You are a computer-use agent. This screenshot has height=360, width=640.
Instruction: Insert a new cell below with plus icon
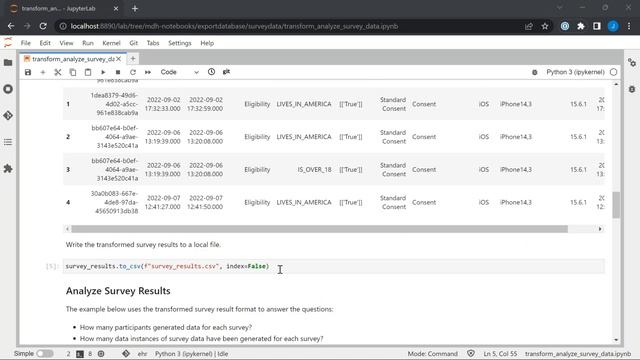click(x=42, y=72)
